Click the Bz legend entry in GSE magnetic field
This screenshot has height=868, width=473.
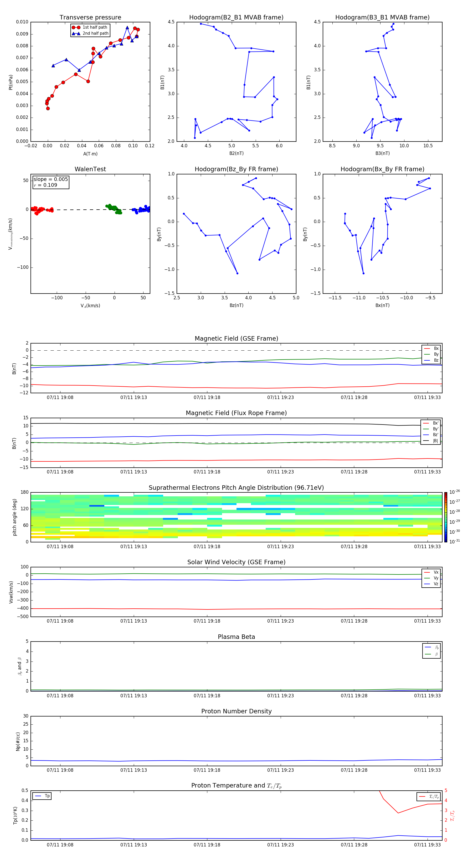[x=431, y=360]
